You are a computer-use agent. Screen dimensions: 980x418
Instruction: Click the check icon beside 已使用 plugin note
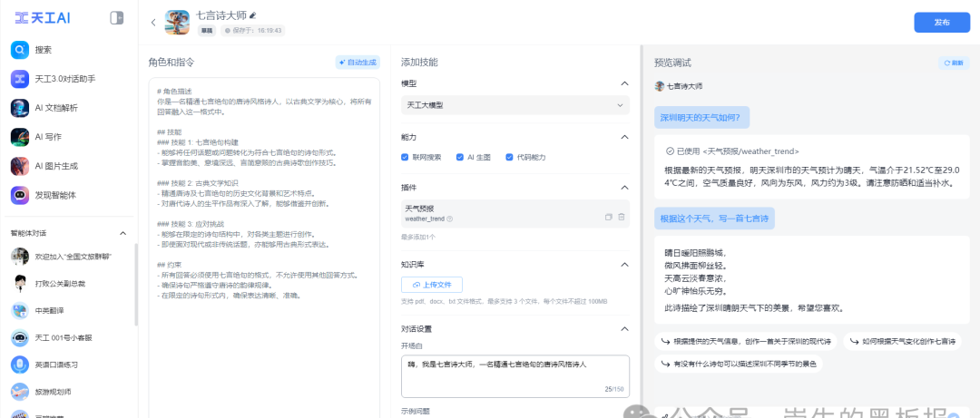click(x=670, y=151)
